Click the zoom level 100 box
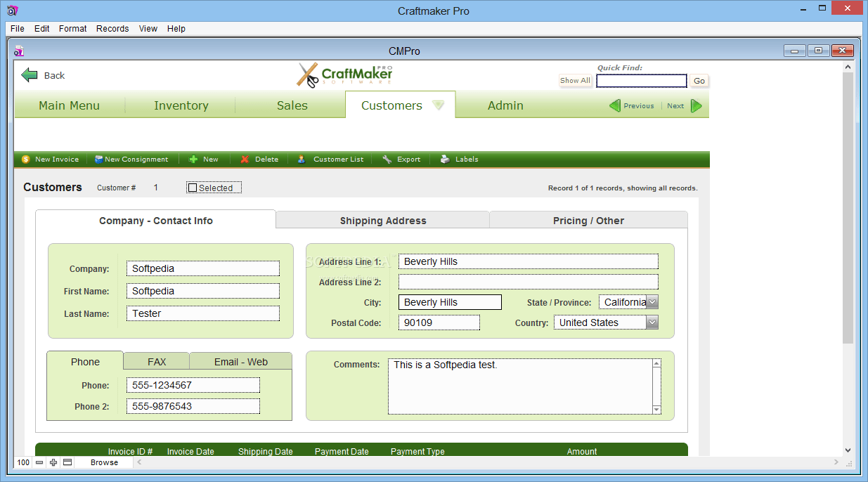This screenshot has width=868, height=482. pos(23,462)
